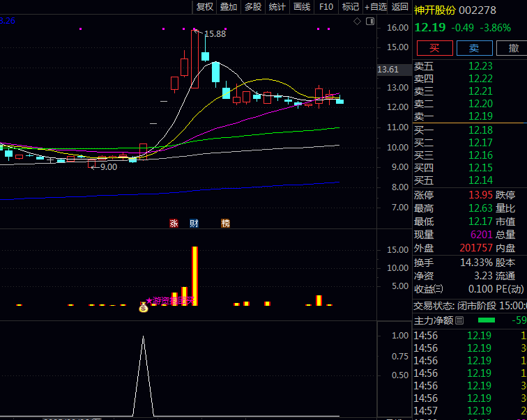The height and width of the screenshot is (420, 527).
Task: Select the 多股 multi-stock view
Action: [252, 7]
